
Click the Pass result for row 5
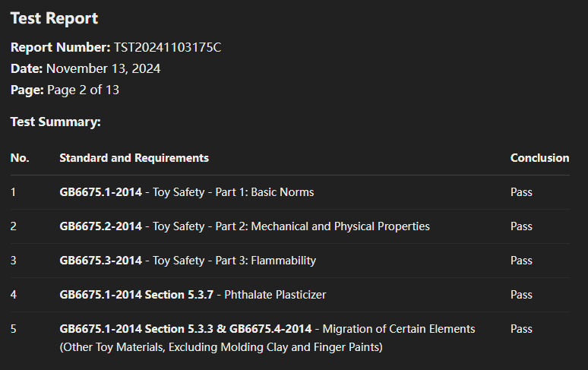(x=521, y=329)
